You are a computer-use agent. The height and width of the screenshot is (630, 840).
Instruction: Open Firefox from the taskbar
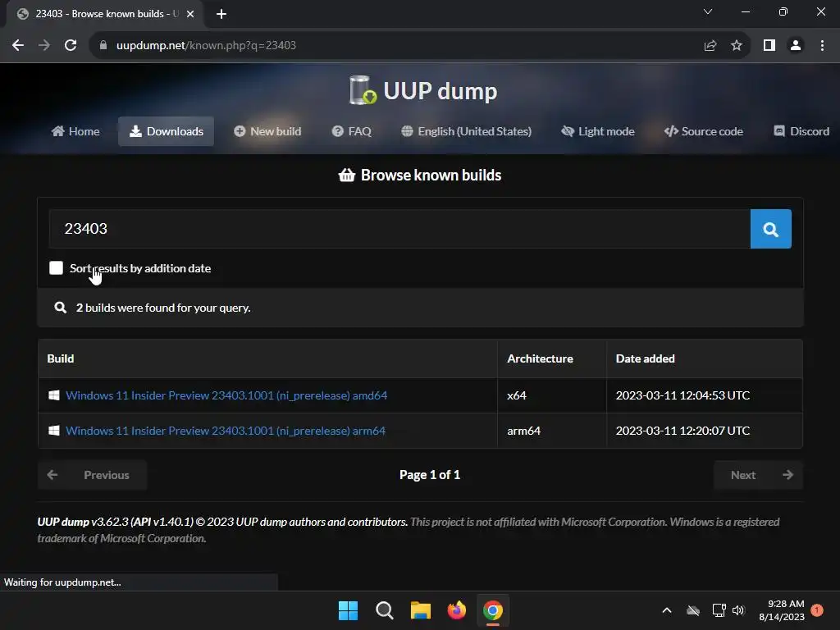pos(456,610)
